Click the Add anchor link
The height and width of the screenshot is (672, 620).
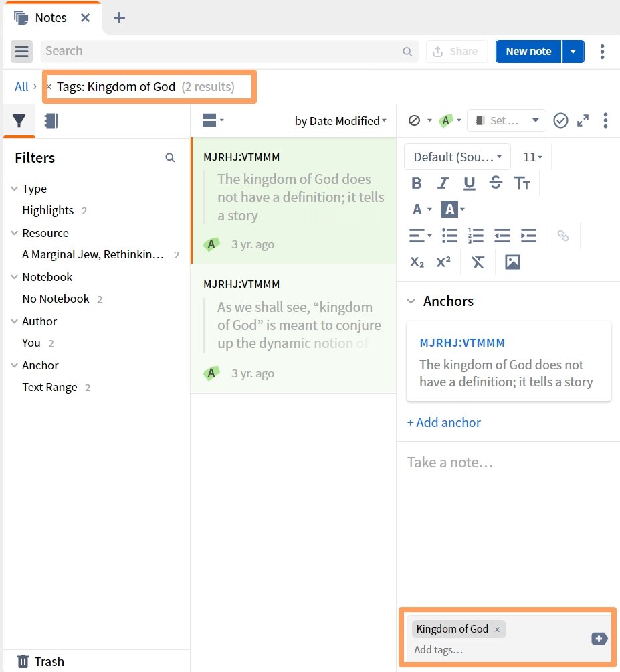[443, 422]
